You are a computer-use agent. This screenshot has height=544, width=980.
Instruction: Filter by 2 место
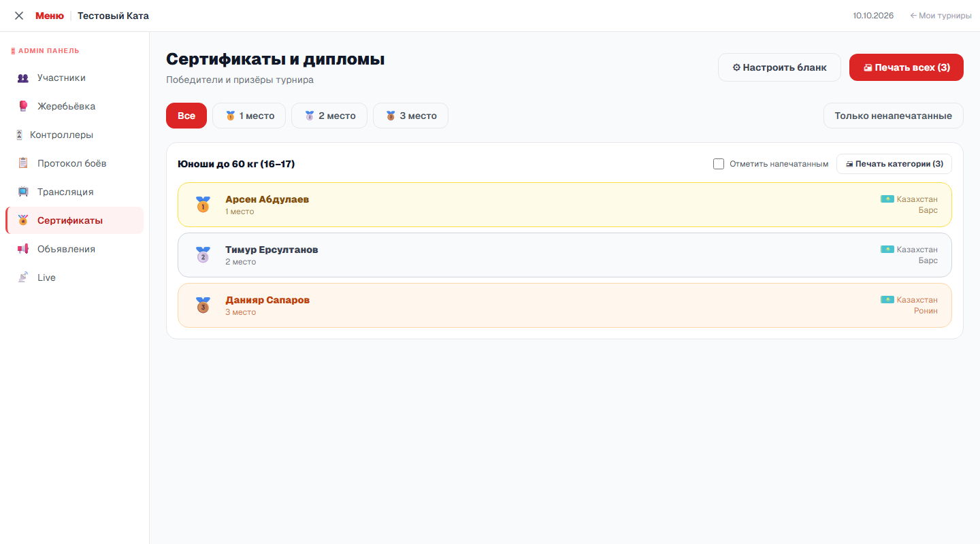[x=329, y=116]
